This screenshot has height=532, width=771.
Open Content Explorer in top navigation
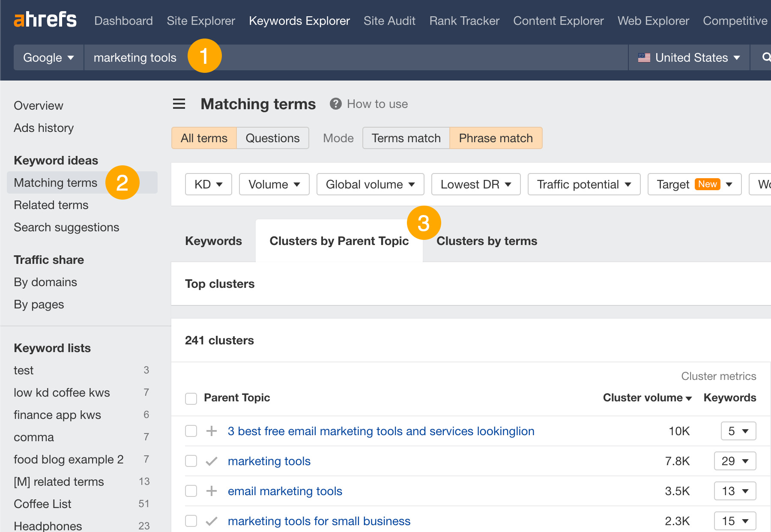559,21
